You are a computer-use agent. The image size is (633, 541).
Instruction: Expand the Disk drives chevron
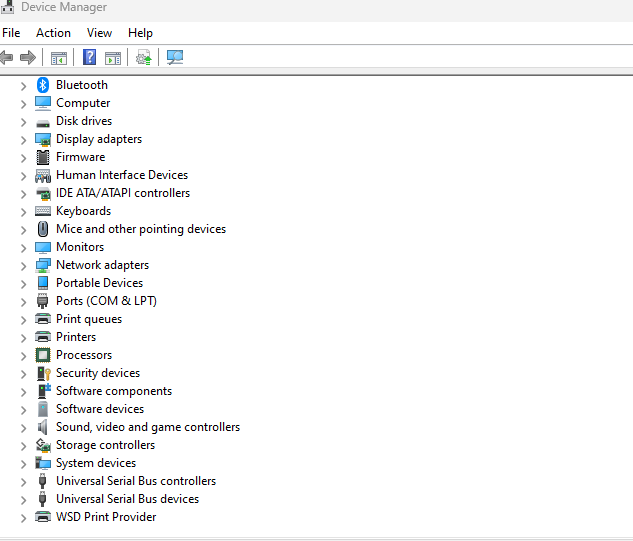pos(23,121)
